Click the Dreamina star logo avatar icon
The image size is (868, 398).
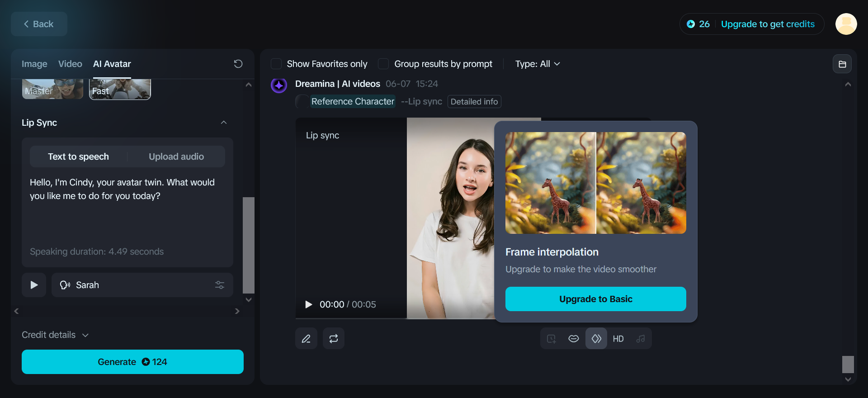click(x=279, y=85)
